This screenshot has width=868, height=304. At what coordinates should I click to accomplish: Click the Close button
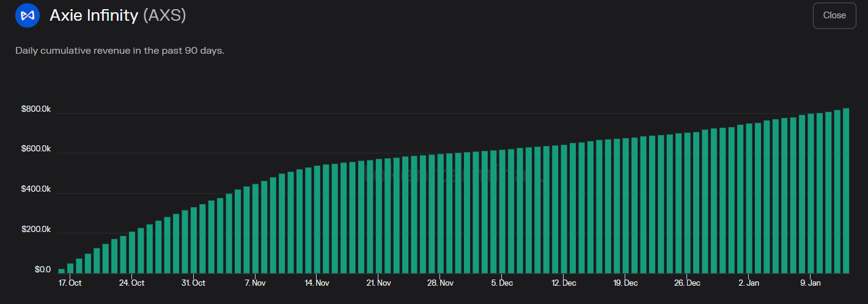[834, 15]
